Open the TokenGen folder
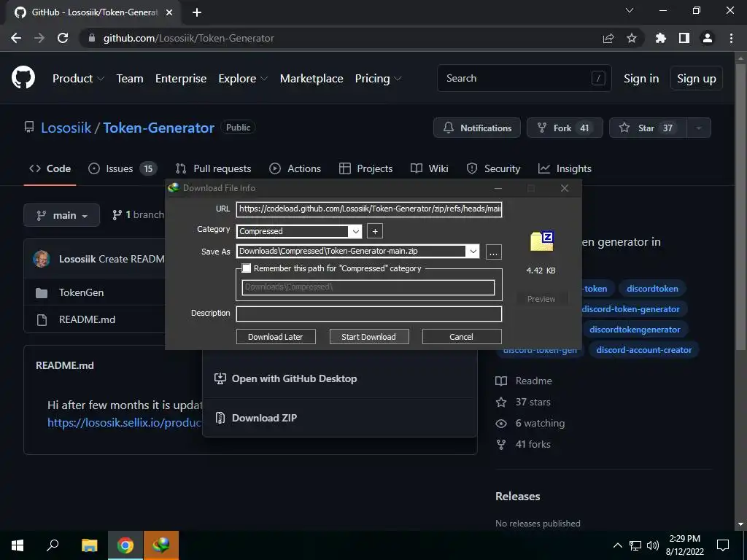The width and height of the screenshot is (747, 560). 81,292
